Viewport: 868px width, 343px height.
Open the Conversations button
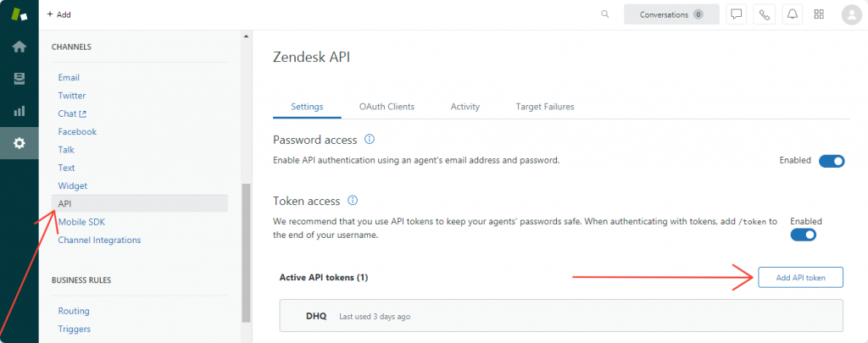click(x=671, y=14)
